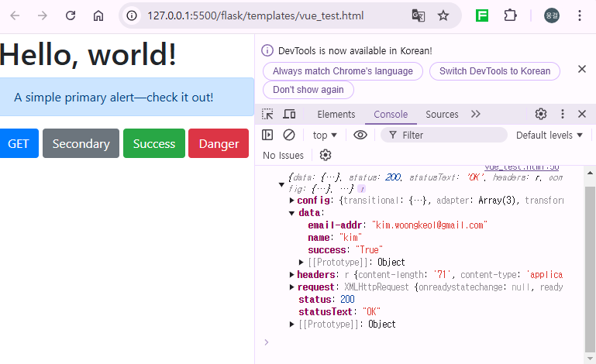Clear the console
The width and height of the screenshot is (596, 364).
click(x=289, y=135)
